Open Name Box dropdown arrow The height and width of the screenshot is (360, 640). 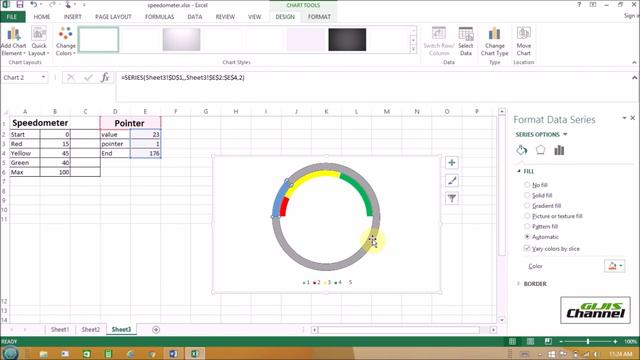point(43,77)
